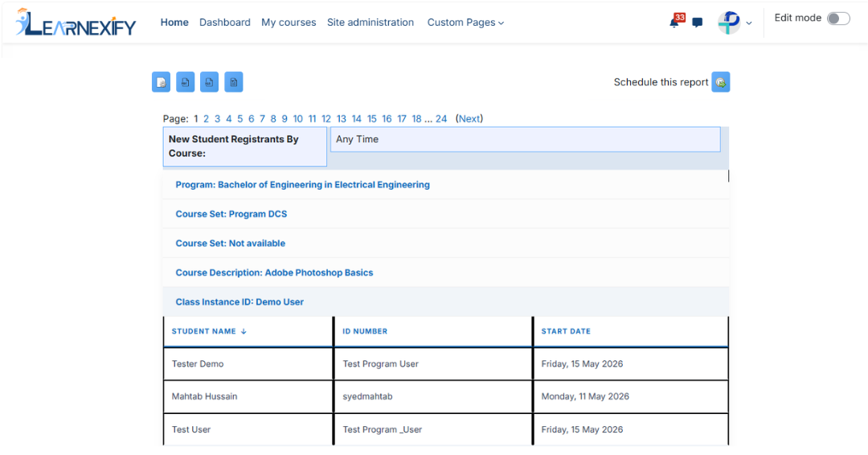Click the fourth export icon with table sheet

[234, 83]
